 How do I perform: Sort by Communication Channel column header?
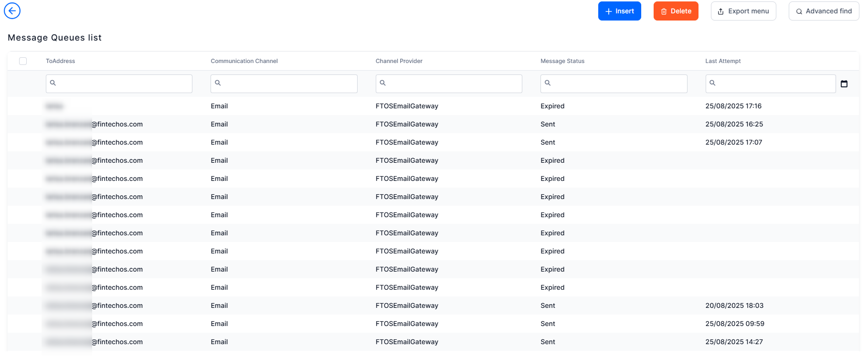(x=244, y=61)
